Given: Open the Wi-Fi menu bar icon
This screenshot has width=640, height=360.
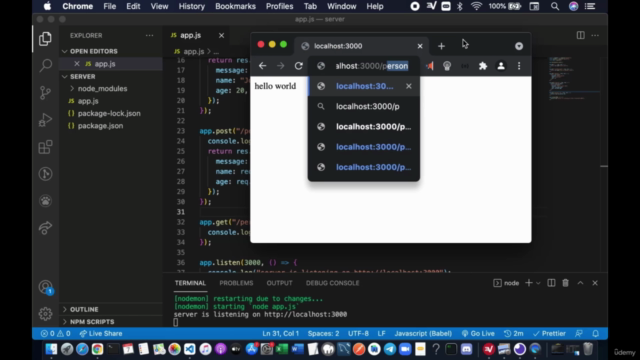Looking at the screenshot, I should [476, 6].
